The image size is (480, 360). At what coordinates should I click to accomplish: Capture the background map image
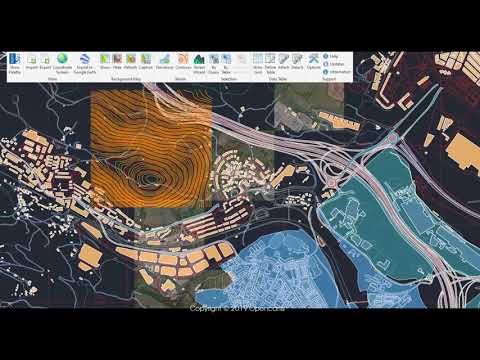tap(146, 62)
